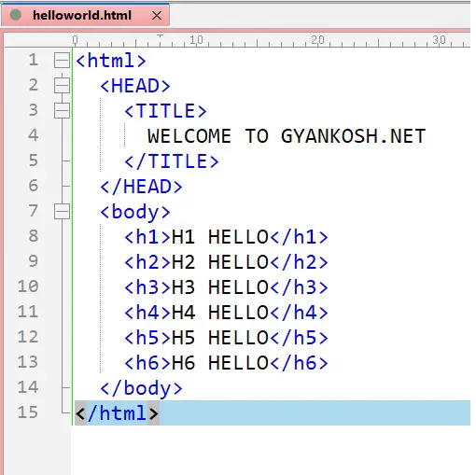Click the H1 HELLO heading line
This screenshot has height=475, width=476.
pyautogui.click(x=226, y=237)
